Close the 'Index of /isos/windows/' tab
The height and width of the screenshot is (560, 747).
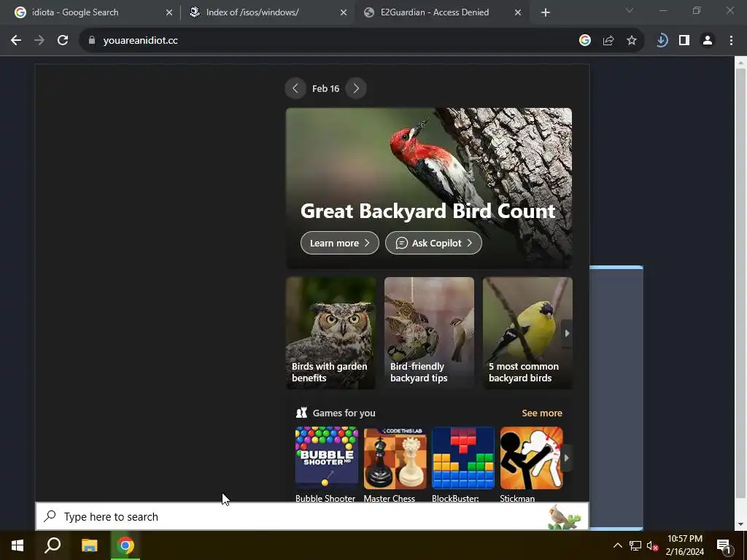(x=344, y=13)
